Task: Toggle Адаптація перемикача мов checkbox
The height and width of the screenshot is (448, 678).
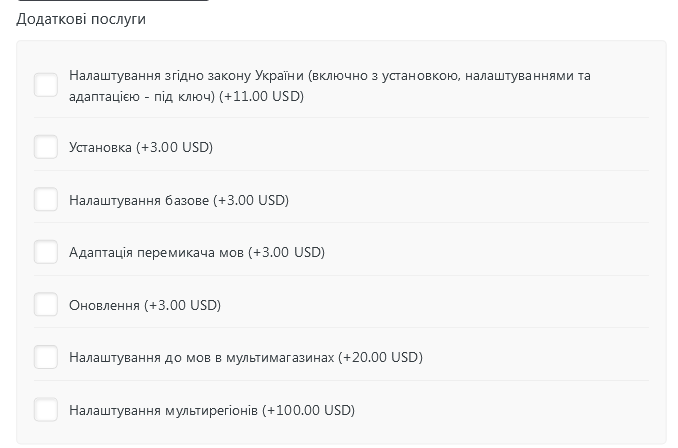Action: coord(46,252)
